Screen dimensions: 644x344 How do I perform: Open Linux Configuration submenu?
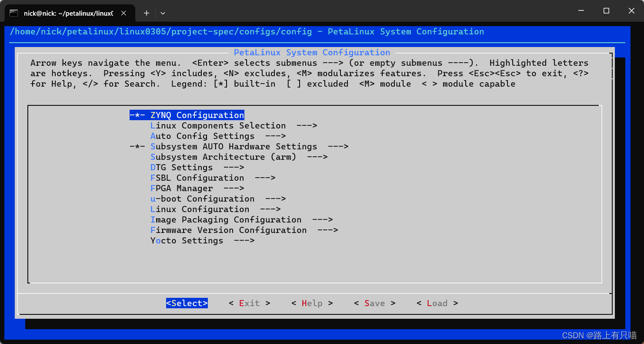pyautogui.click(x=216, y=209)
